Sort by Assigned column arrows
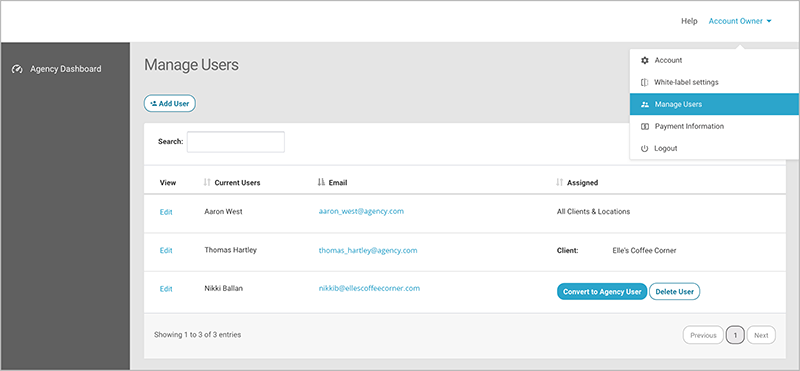The height and width of the screenshot is (371, 800). pos(560,182)
